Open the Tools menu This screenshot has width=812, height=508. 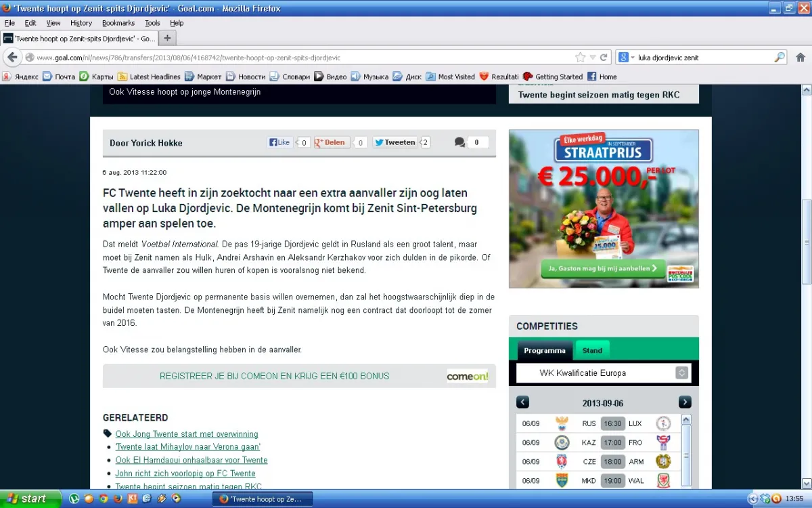point(152,23)
